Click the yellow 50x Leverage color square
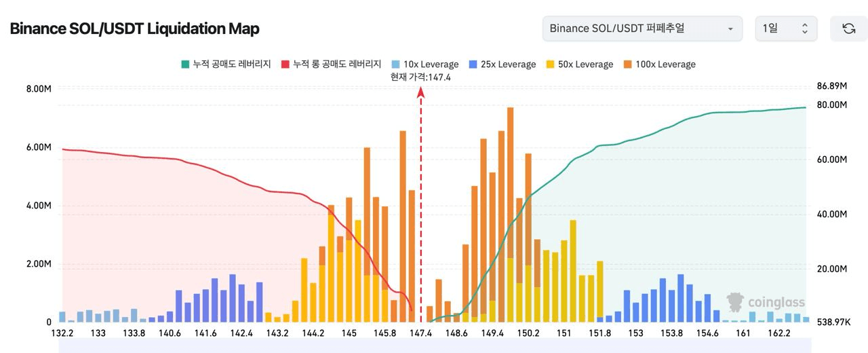868x353 pixels. pyautogui.click(x=550, y=64)
